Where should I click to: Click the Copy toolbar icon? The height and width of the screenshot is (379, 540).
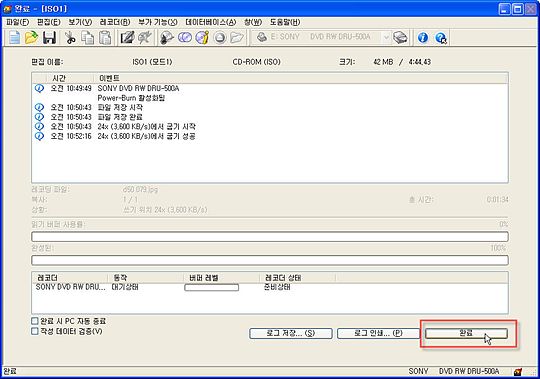pos(87,38)
